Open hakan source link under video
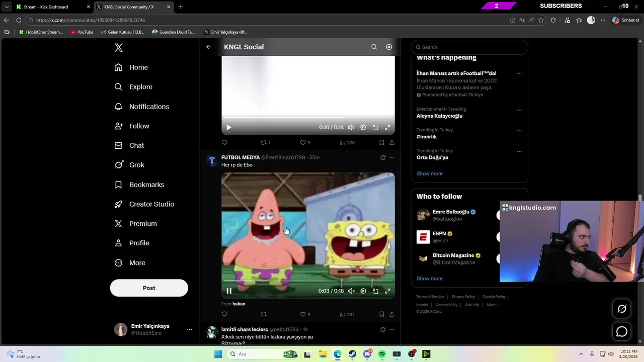This screenshot has height=362, width=644. pos(239,304)
